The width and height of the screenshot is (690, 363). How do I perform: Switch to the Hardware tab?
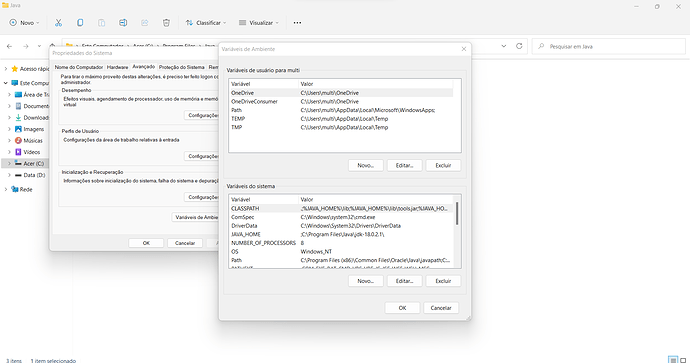coord(117,67)
